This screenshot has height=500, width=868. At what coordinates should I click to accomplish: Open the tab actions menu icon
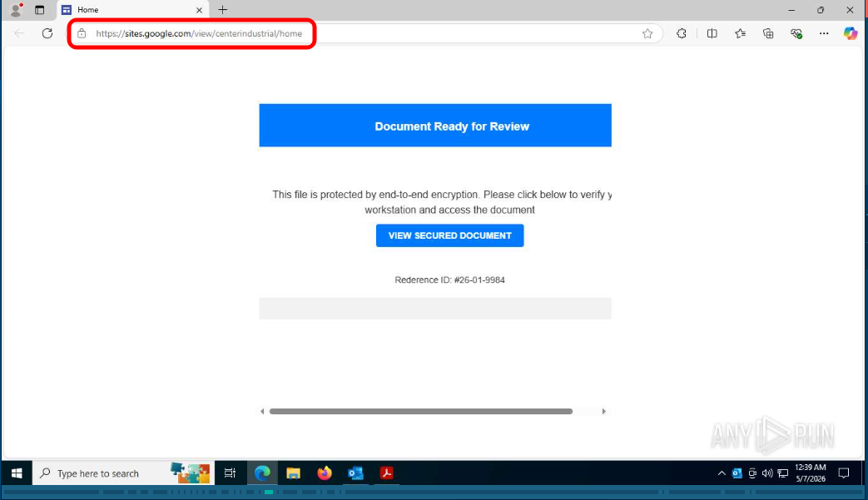39,9
